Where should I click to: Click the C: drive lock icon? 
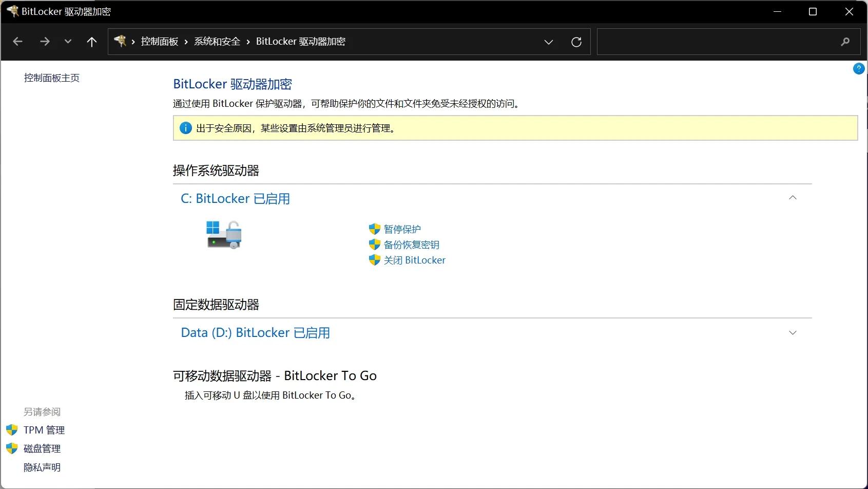coord(224,235)
